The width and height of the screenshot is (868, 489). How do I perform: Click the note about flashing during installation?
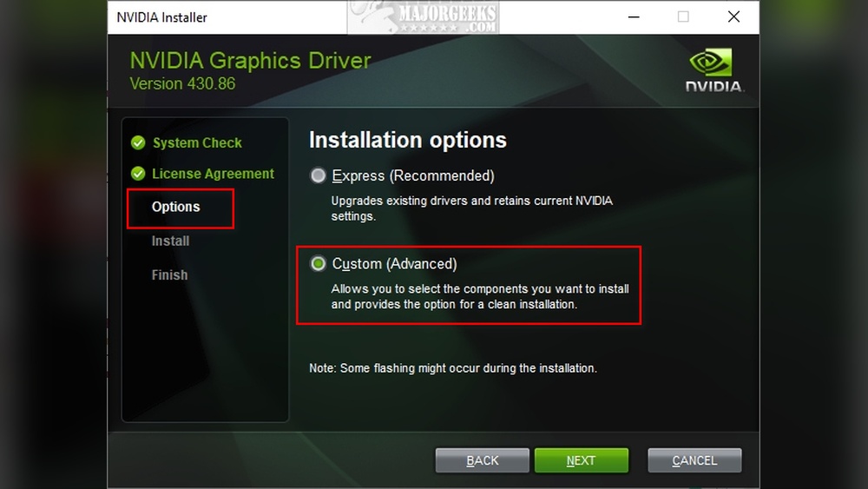click(453, 368)
